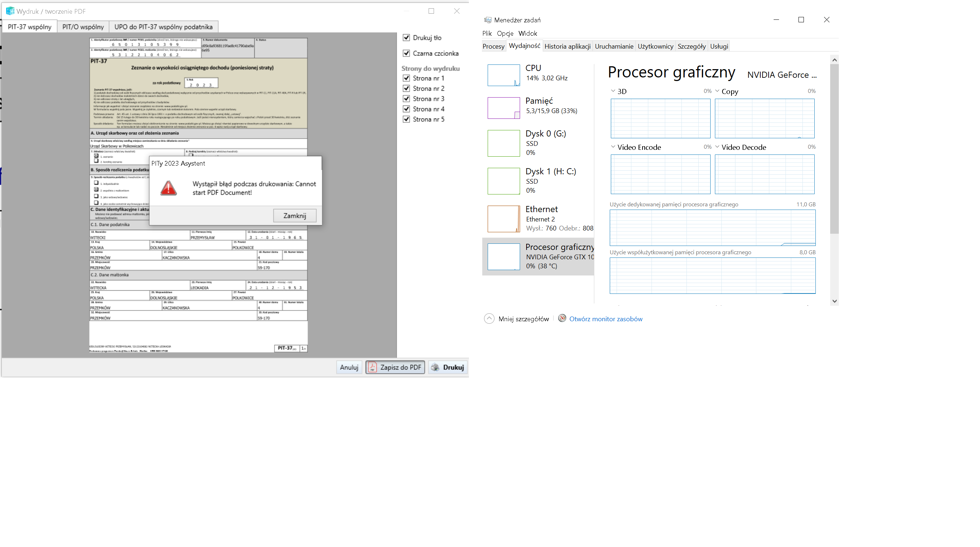Click the PDF icon on Zapisz do PDF

click(x=372, y=367)
